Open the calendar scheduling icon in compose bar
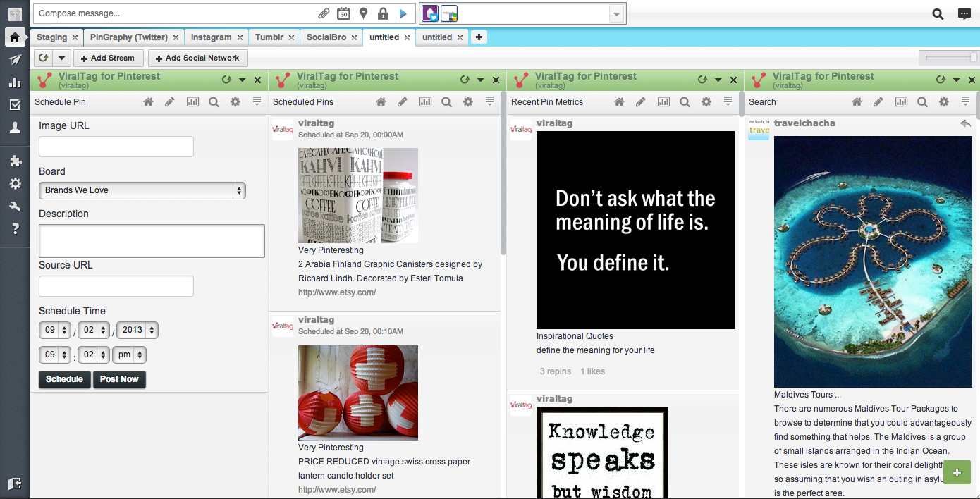Screen dimensions: 980x499 tap(343, 13)
